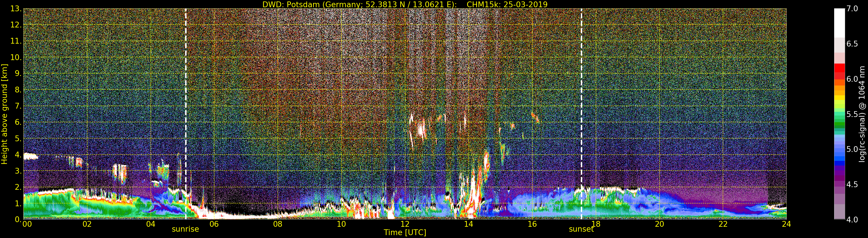Click the plot title 'DWD: Potsdam (Germany...'
The height and width of the screenshot is (238, 868).
click(405, 4)
